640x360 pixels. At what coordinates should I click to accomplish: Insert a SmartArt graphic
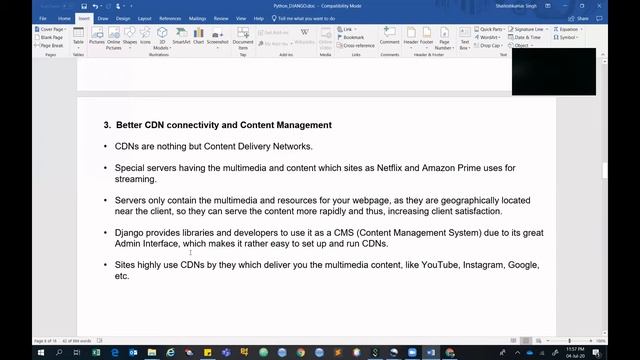[181, 37]
